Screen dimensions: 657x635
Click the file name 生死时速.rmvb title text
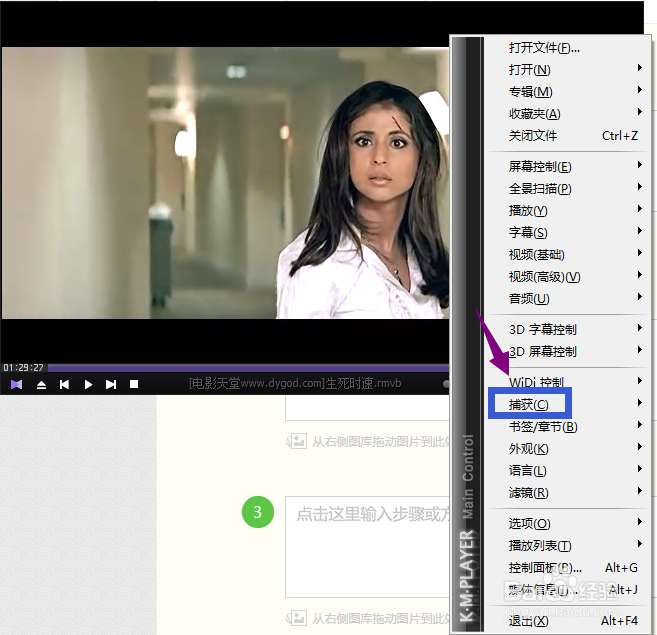(x=295, y=383)
